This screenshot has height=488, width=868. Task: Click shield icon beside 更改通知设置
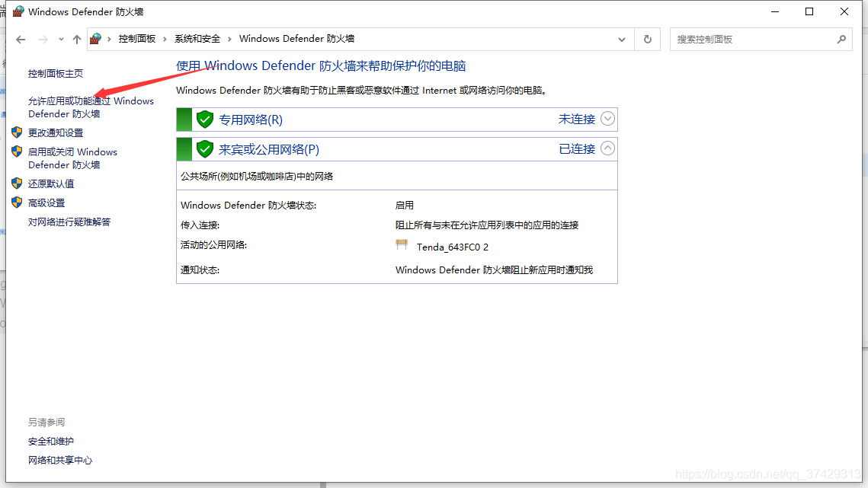[x=17, y=132]
